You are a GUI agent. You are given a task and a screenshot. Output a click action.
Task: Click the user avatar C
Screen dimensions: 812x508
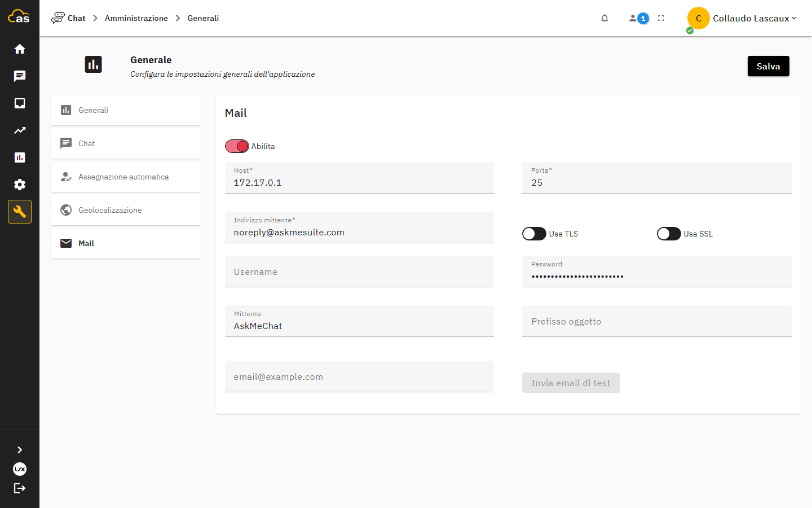698,18
